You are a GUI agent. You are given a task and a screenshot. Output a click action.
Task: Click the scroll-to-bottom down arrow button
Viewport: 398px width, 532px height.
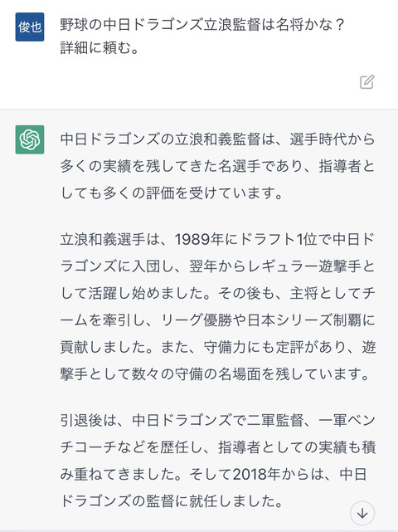tap(362, 514)
